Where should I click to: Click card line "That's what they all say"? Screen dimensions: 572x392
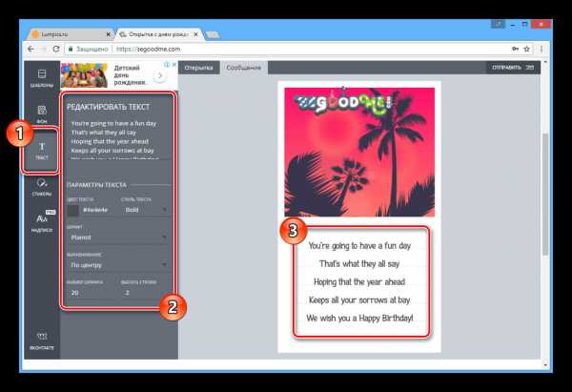pyautogui.click(x=359, y=263)
